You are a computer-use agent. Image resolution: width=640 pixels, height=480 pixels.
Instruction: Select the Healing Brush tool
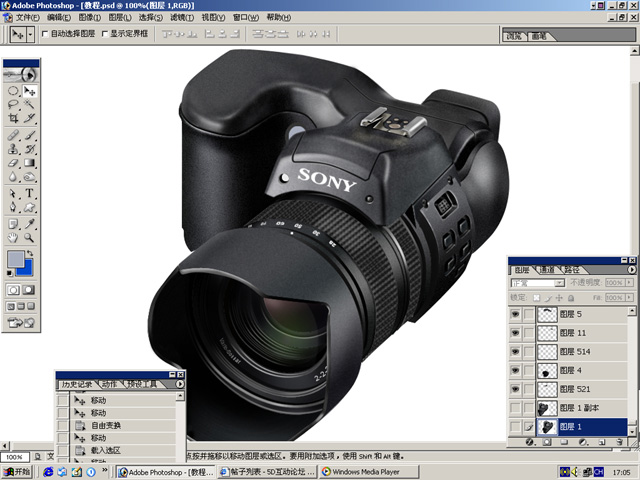click(13, 135)
